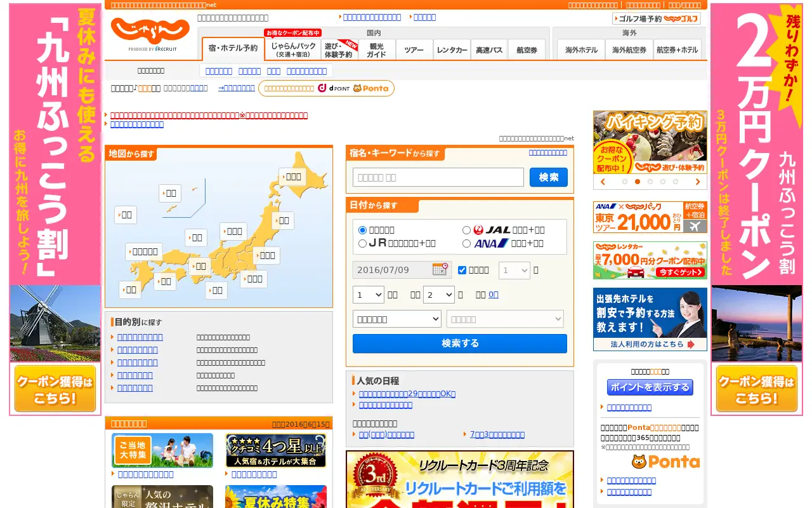The height and width of the screenshot is (508, 812).
Task: Open the レンタカー 7,000円分クーポン banner
Action: (x=650, y=260)
